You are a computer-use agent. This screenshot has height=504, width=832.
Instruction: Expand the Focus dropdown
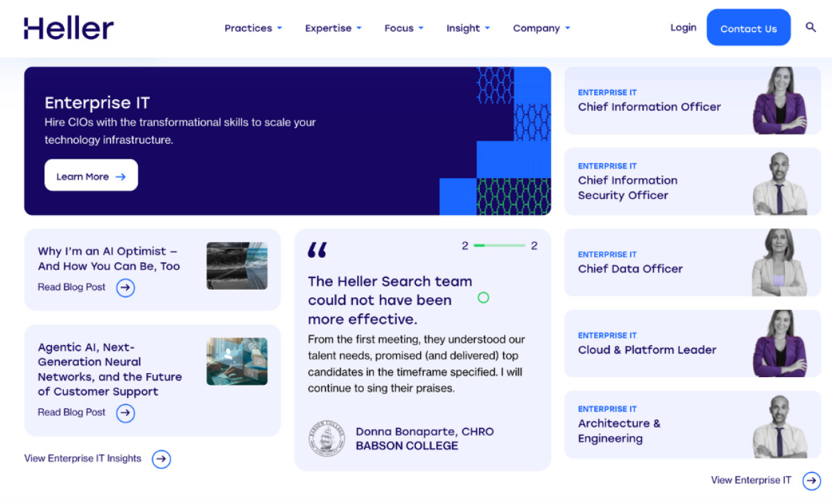click(x=404, y=28)
